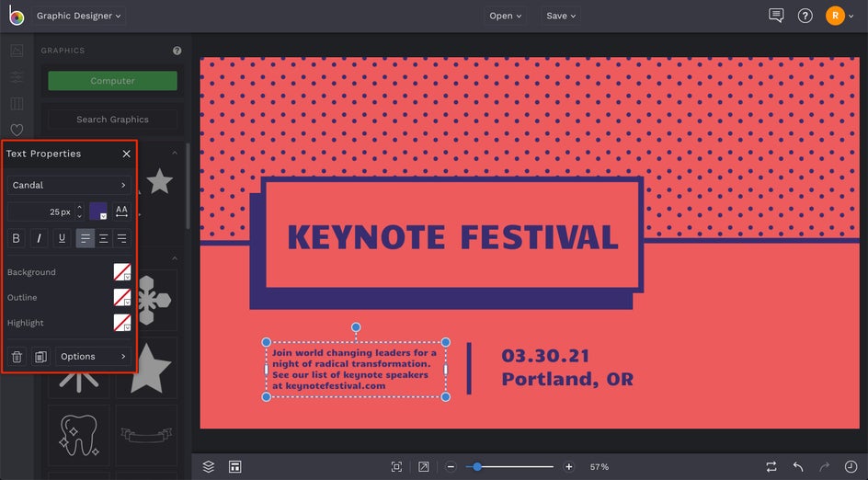
Task: Click the graphics panel scrollbar
Action: (188, 186)
